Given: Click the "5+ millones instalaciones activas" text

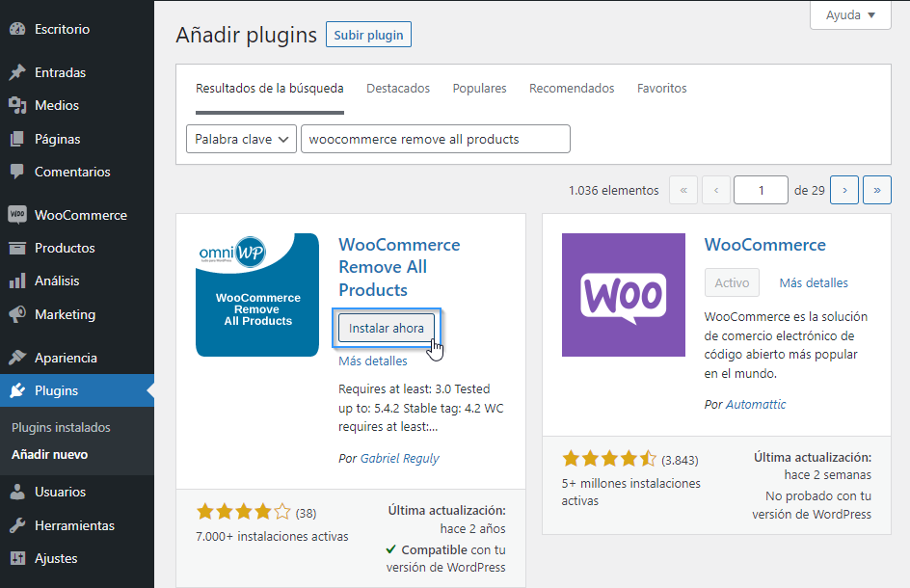Looking at the screenshot, I should pos(630,492).
